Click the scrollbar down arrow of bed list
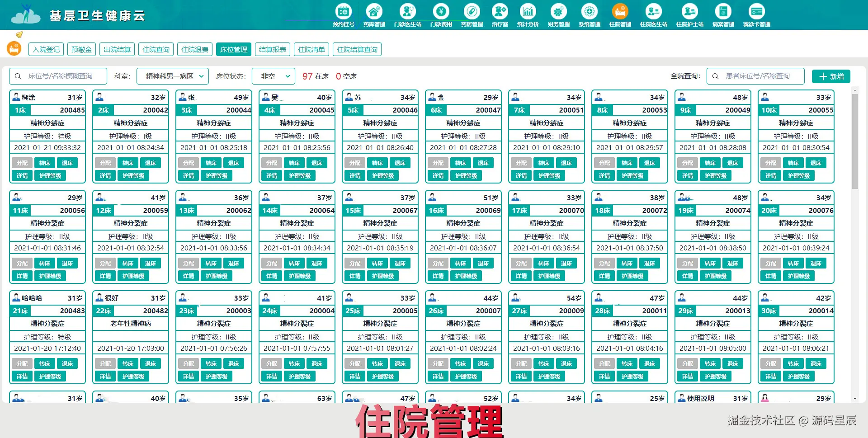 [x=855, y=399]
